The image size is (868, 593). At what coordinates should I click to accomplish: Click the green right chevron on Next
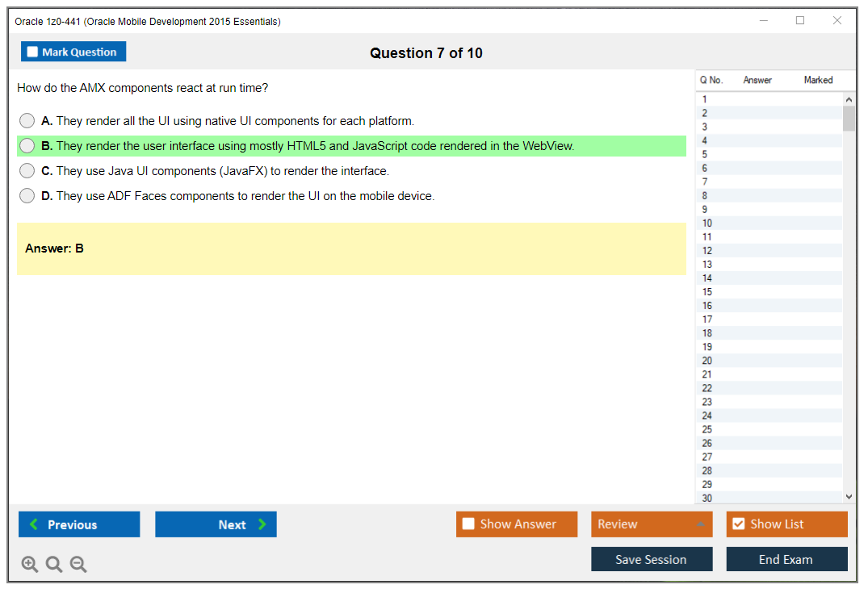[262, 524]
